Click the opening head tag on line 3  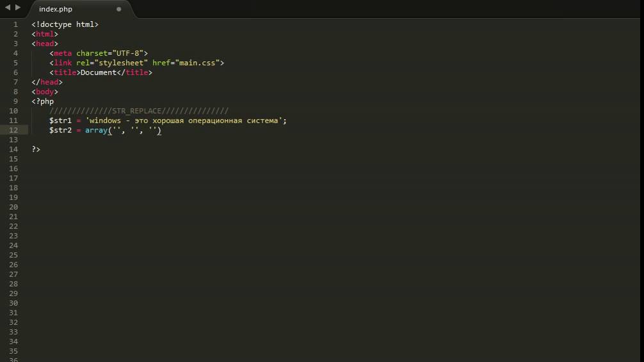(x=45, y=43)
